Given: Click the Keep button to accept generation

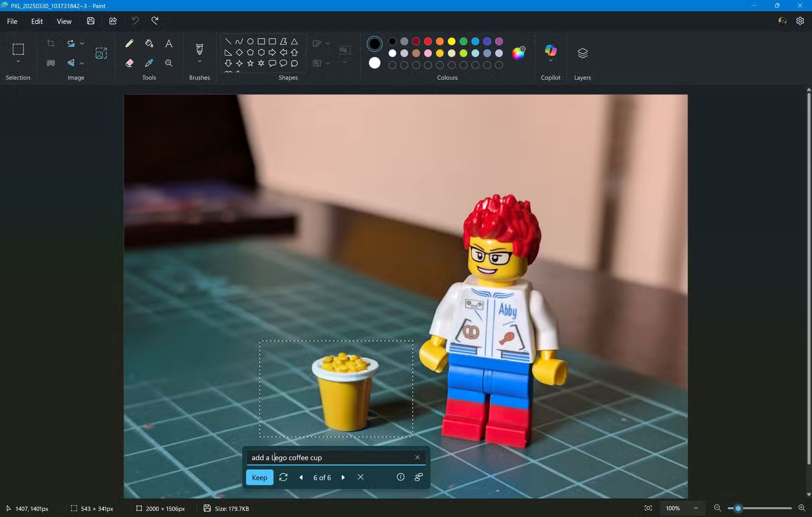Looking at the screenshot, I should 259,477.
